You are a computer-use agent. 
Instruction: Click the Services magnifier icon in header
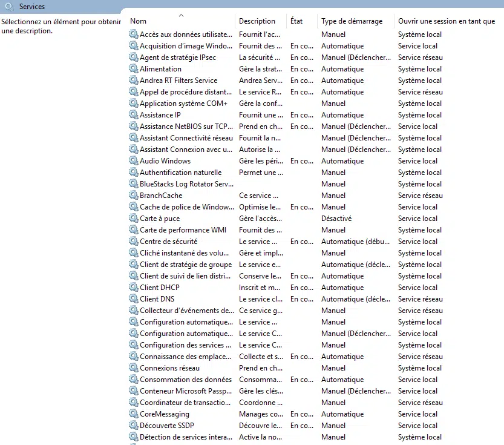coord(9,7)
